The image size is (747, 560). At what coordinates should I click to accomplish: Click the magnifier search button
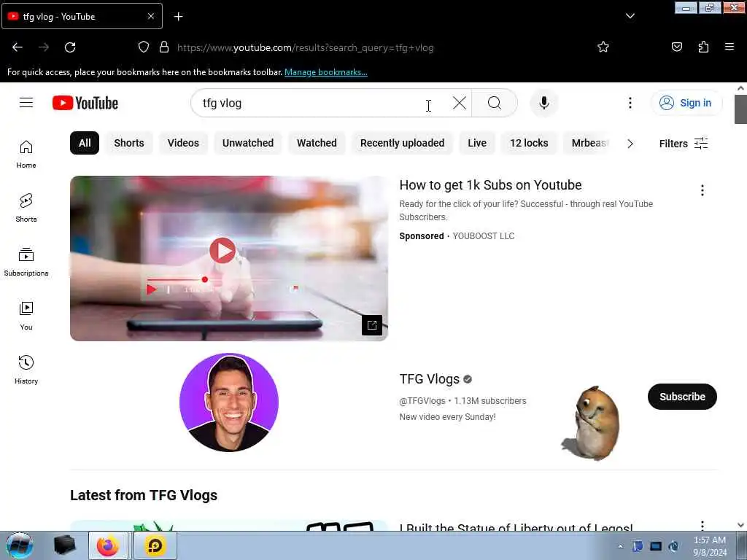click(x=495, y=103)
